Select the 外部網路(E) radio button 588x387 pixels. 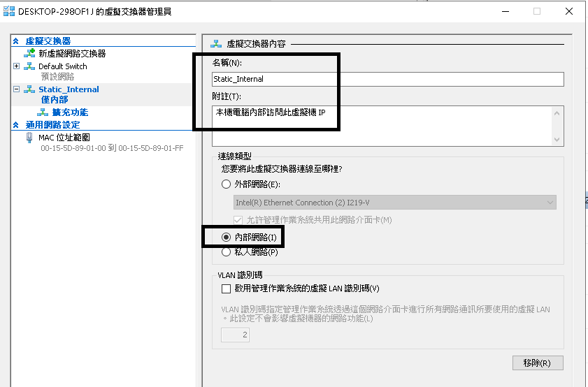[226, 184]
